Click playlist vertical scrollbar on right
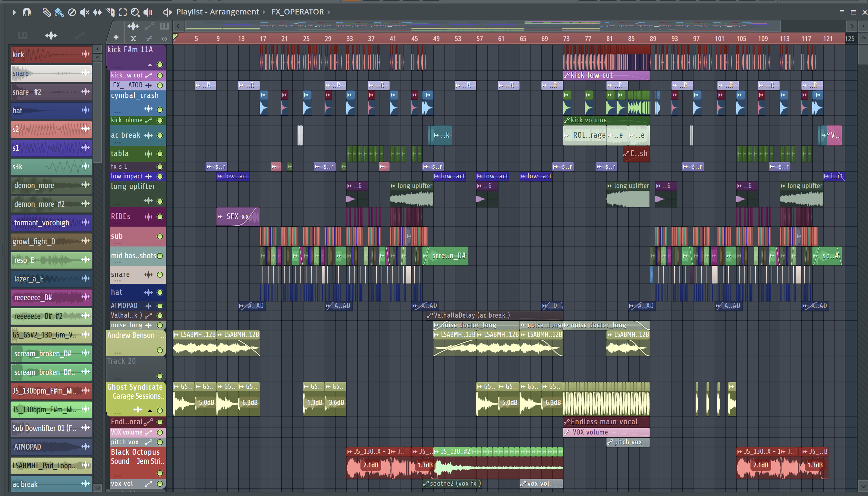Viewport: 868px width, 496px height. pyautogui.click(x=863, y=55)
